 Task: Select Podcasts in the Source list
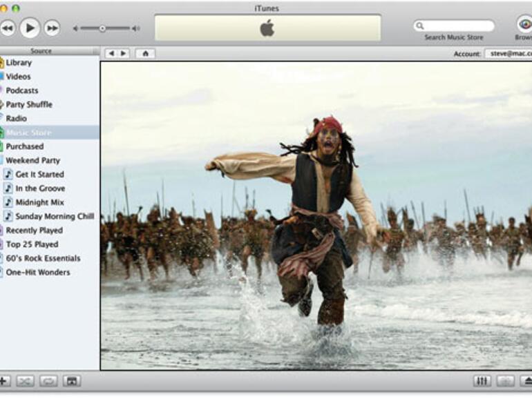click(x=22, y=90)
